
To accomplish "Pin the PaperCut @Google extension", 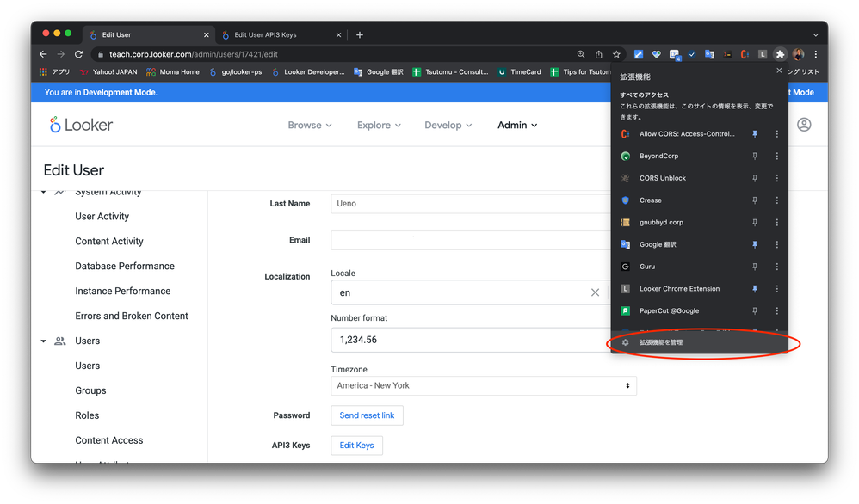I will pos(755,310).
